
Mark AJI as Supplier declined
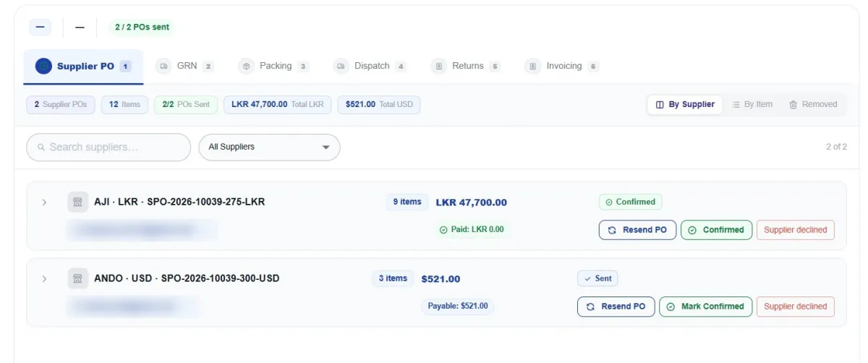796,230
